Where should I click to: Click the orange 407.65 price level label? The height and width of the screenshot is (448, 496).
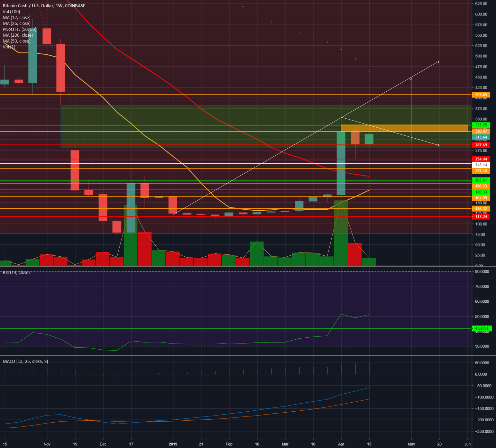(481, 94)
